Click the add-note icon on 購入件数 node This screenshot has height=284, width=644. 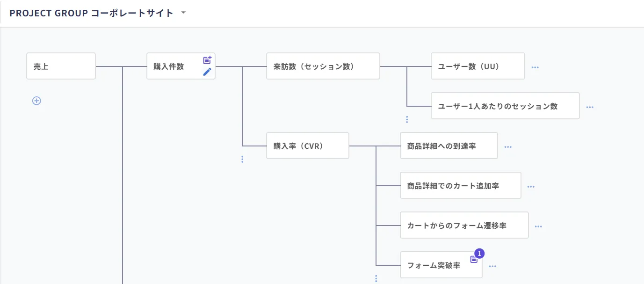(207, 60)
